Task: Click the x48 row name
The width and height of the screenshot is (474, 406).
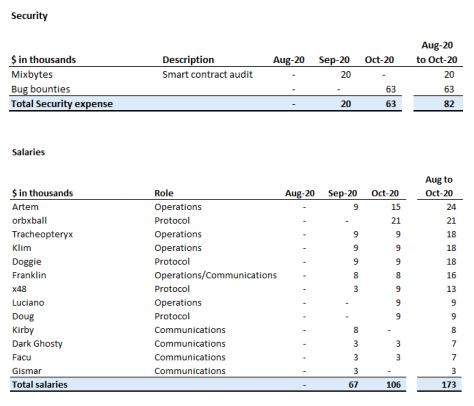Action: [19, 289]
